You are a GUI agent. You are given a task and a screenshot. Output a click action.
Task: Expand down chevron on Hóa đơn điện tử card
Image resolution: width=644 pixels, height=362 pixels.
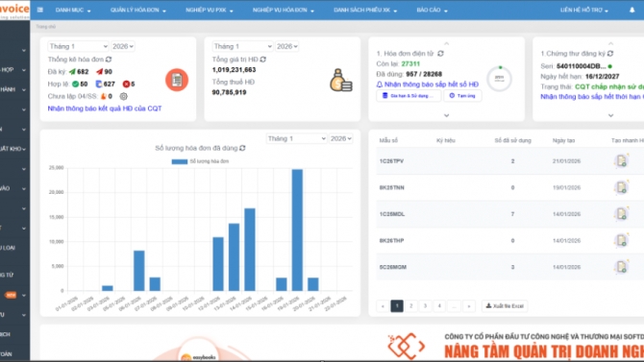446,116
